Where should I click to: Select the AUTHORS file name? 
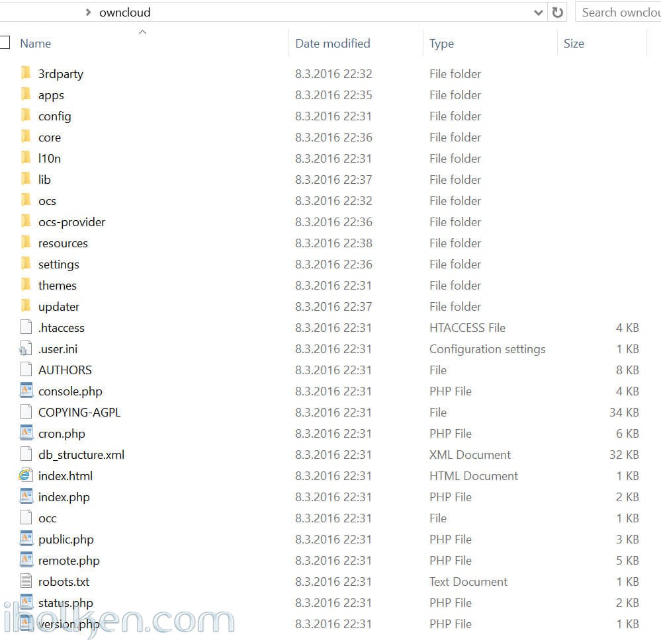click(65, 370)
